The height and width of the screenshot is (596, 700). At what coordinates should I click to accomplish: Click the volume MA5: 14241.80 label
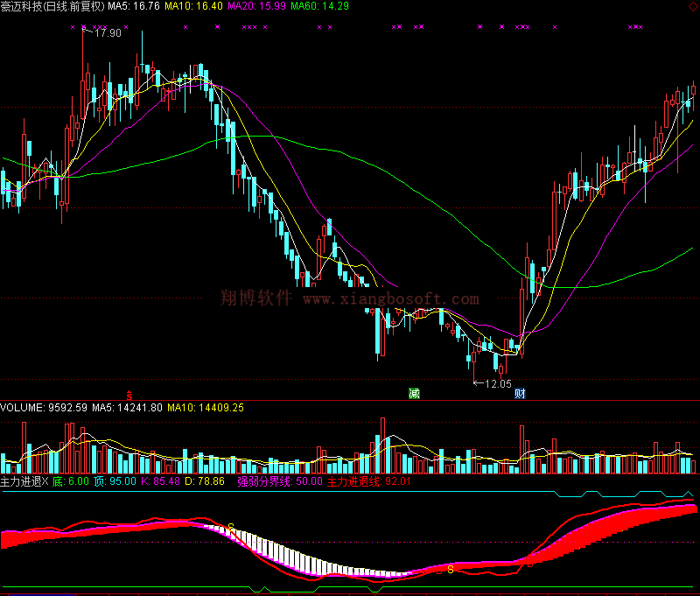[127, 408]
